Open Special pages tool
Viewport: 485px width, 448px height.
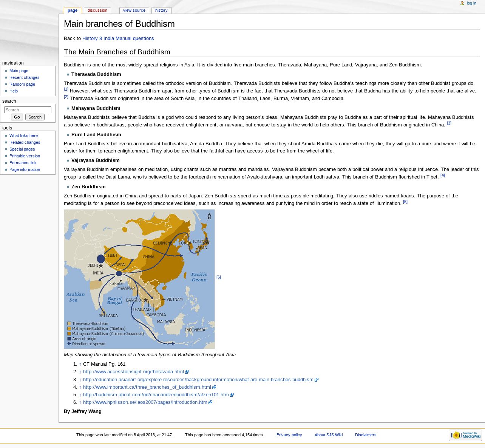pyautogui.click(x=22, y=149)
